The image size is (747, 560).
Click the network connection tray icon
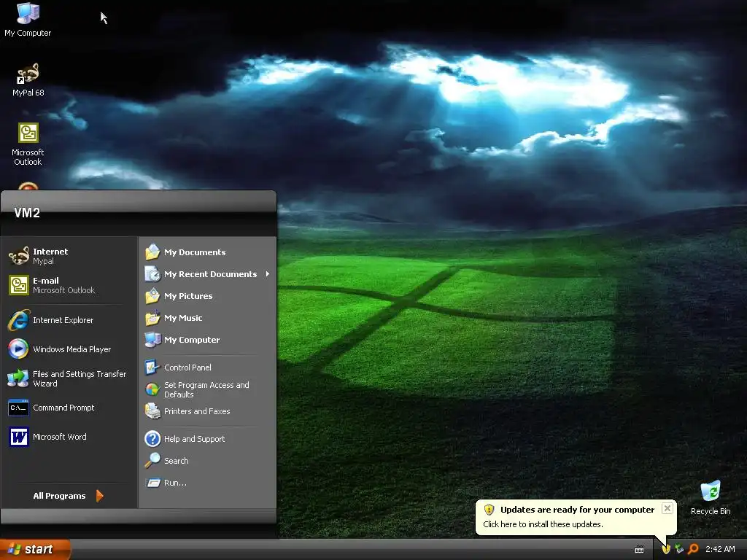coord(679,549)
